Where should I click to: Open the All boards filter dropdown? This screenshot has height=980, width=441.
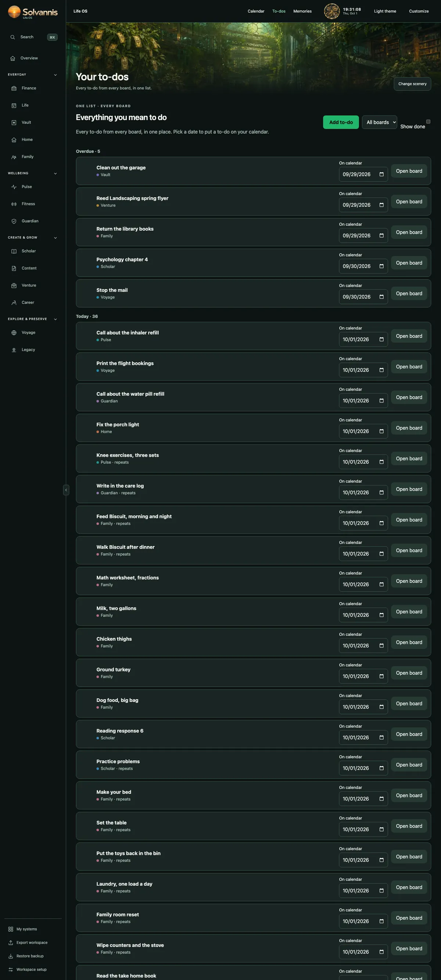point(379,122)
